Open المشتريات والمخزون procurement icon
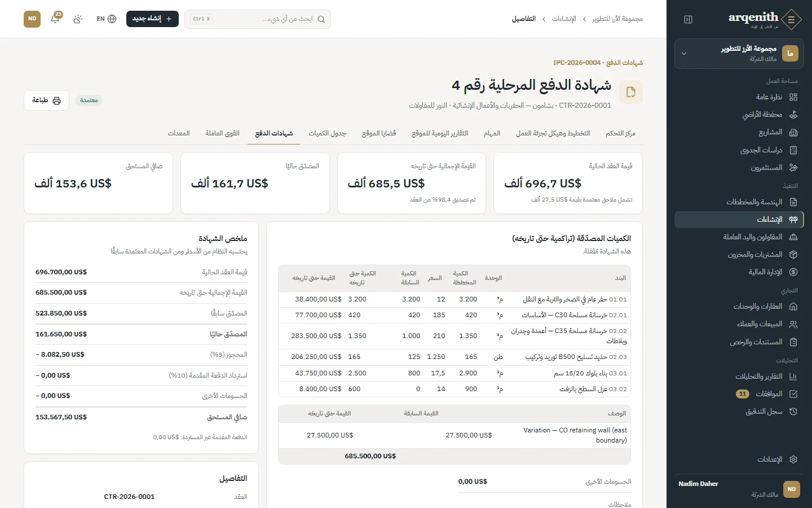Viewport: 812px width, 508px height. [793, 255]
